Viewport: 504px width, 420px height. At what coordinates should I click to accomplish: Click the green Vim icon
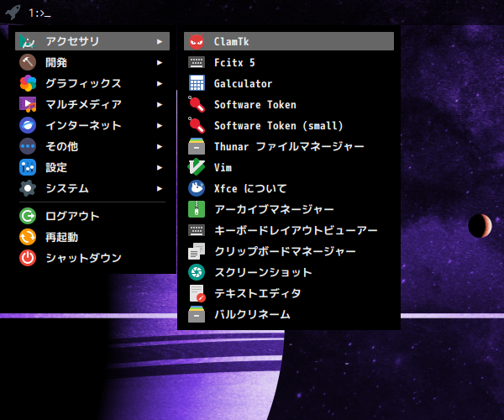pos(197,167)
